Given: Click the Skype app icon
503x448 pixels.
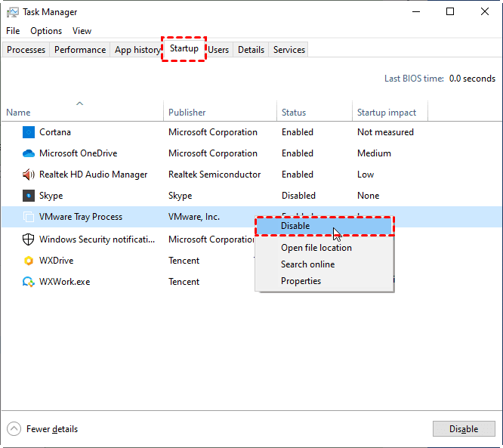Looking at the screenshot, I should click(x=29, y=196).
